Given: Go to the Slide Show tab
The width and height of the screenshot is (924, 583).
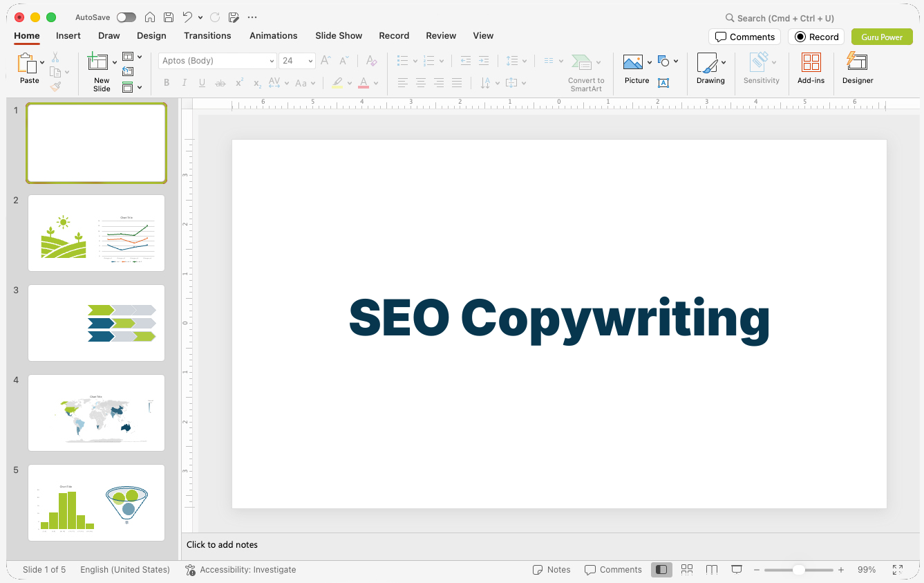Looking at the screenshot, I should pyautogui.click(x=339, y=35).
